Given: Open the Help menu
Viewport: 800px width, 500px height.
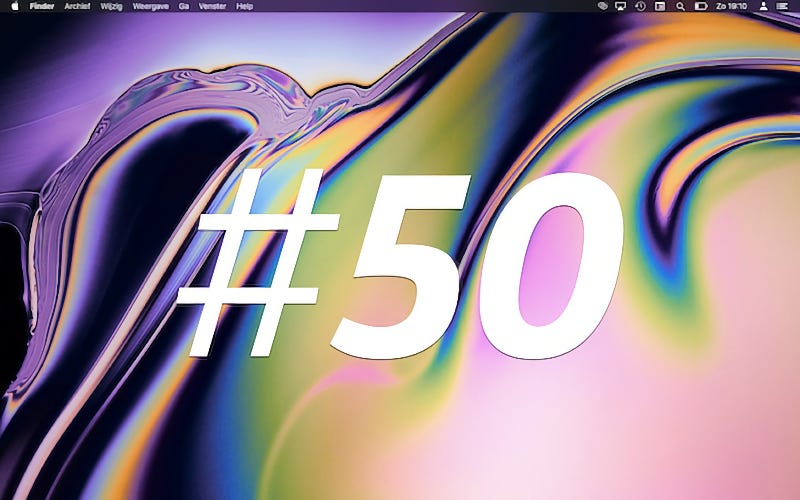Looking at the screenshot, I should [x=244, y=6].
